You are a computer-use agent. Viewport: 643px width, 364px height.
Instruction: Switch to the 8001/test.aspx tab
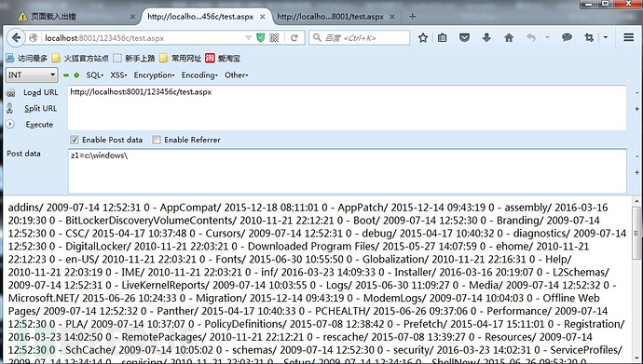(332, 17)
